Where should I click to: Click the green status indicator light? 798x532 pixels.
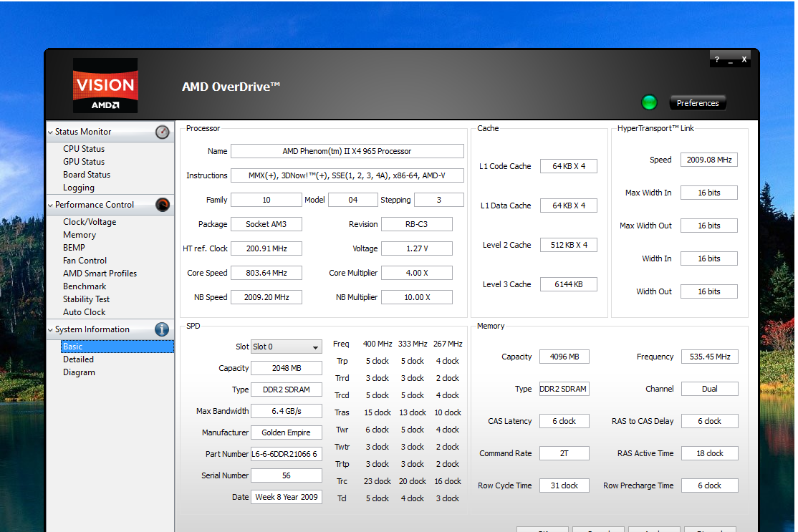pyautogui.click(x=649, y=102)
